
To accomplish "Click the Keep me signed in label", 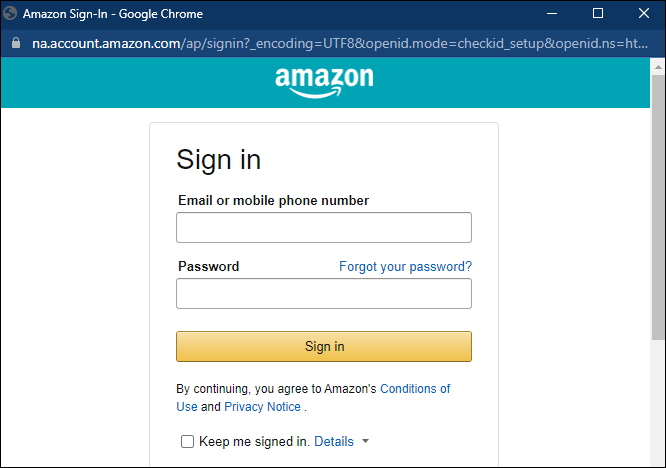I will pos(254,441).
